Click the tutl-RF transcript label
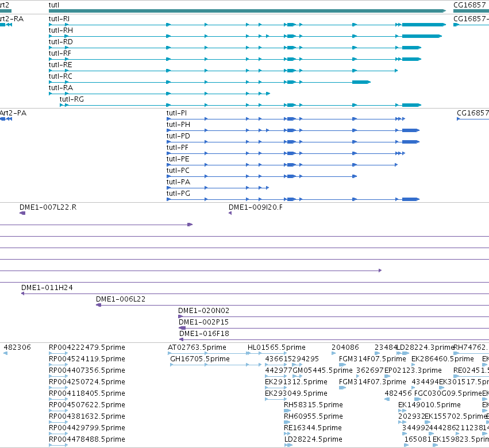 pos(60,53)
